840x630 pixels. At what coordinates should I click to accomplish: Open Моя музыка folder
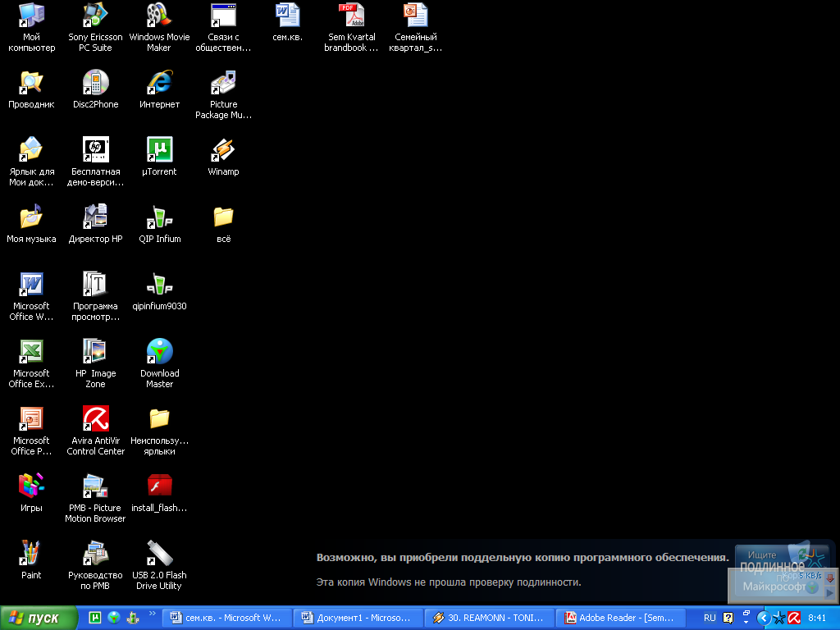point(31,225)
